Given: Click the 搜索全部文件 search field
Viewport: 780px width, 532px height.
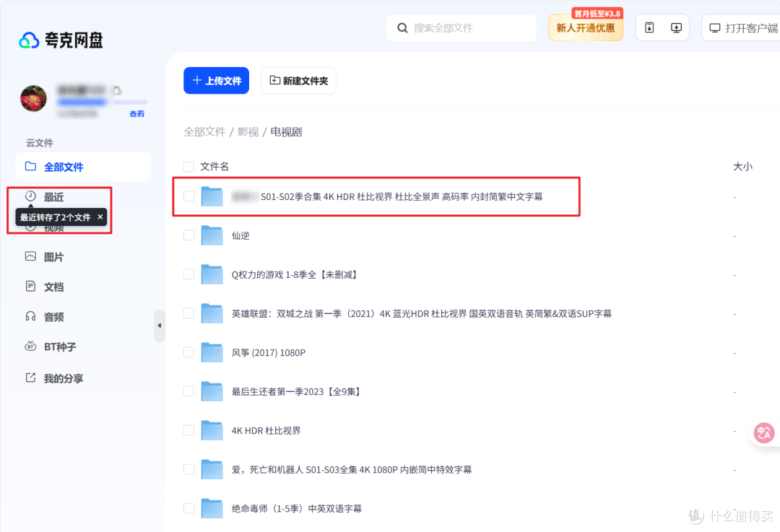Looking at the screenshot, I should coord(461,28).
